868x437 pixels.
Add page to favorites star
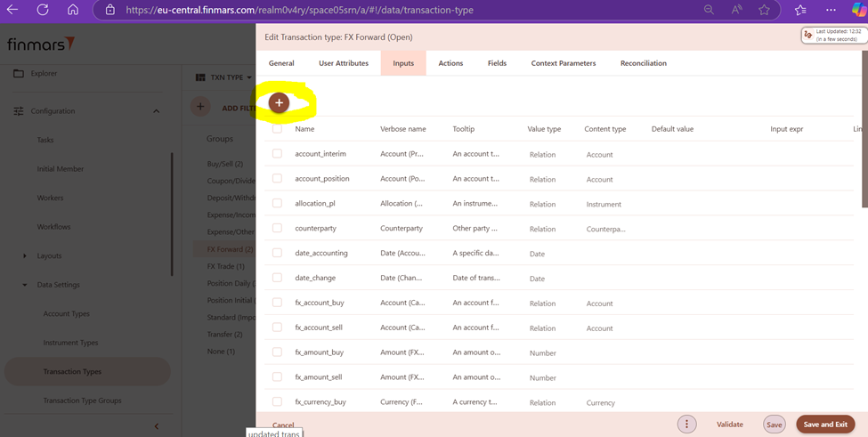pos(765,10)
